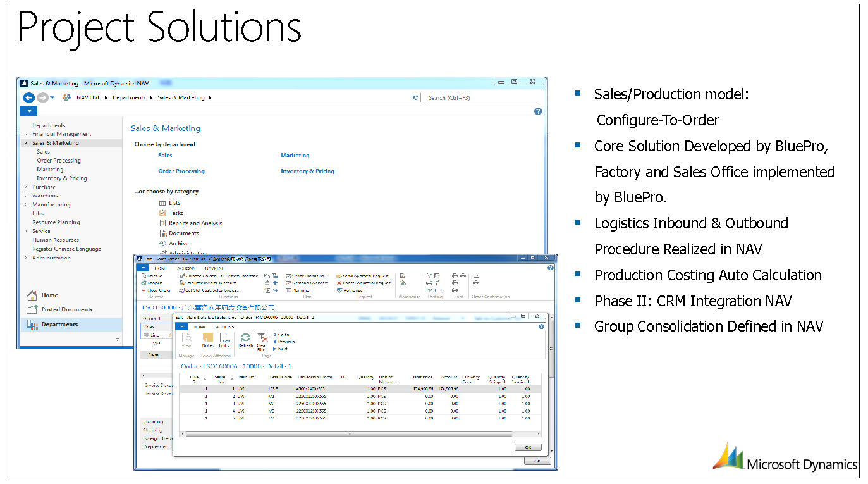This screenshot has height=484, width=868.
Task: Collapse the Sales & Marketing tree node
Action: pos(26,143)
